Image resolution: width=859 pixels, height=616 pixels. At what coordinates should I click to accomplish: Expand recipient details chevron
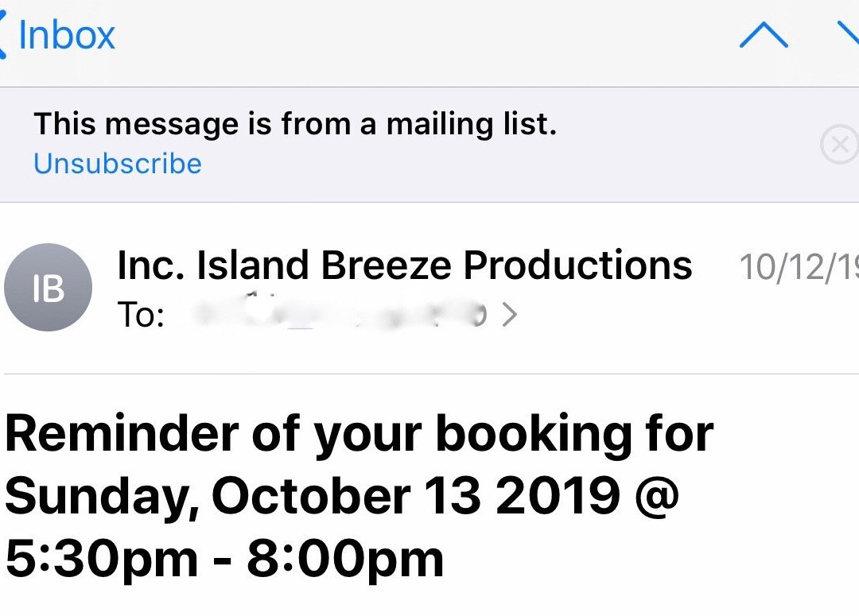point(510,315)
